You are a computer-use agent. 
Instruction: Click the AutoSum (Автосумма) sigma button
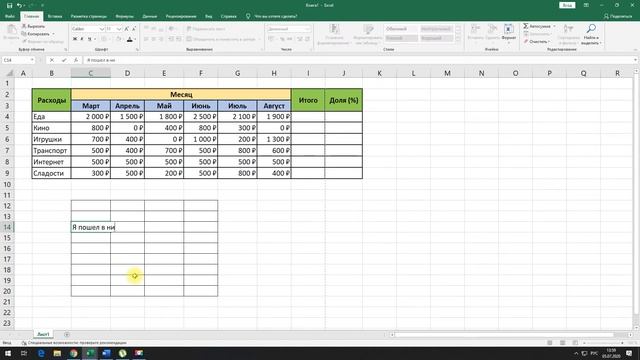click(x=537, y=26)
